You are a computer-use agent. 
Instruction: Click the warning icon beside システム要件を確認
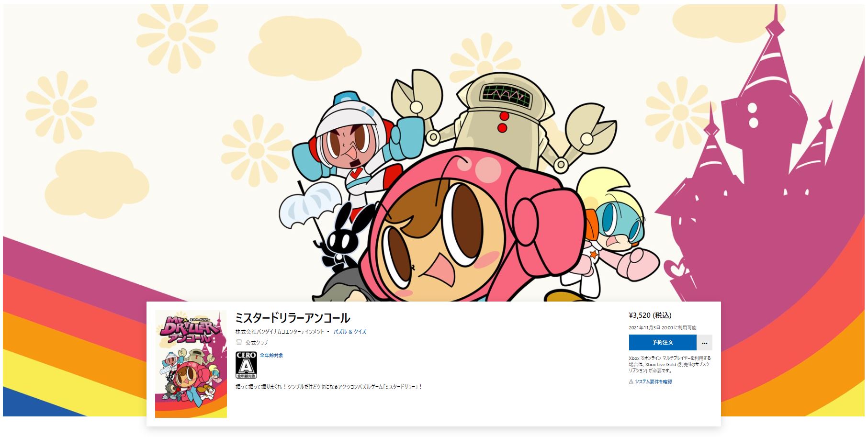(631, 382)
